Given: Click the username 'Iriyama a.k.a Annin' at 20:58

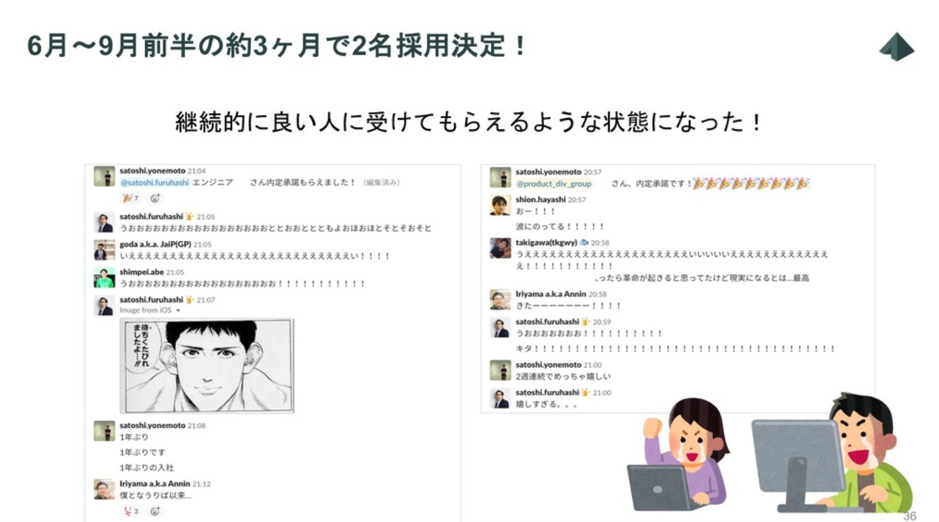Looking at the screenshot, I should tap(550, 294).
